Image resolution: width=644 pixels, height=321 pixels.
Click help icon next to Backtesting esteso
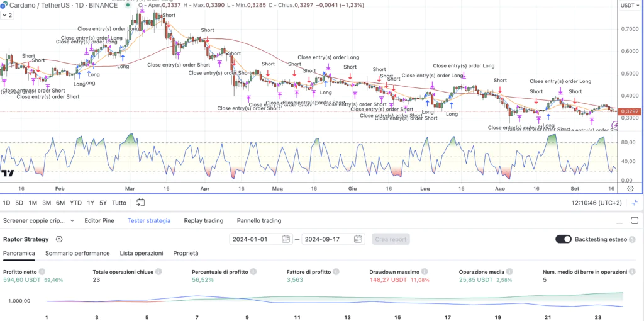[x=632, y=239]
